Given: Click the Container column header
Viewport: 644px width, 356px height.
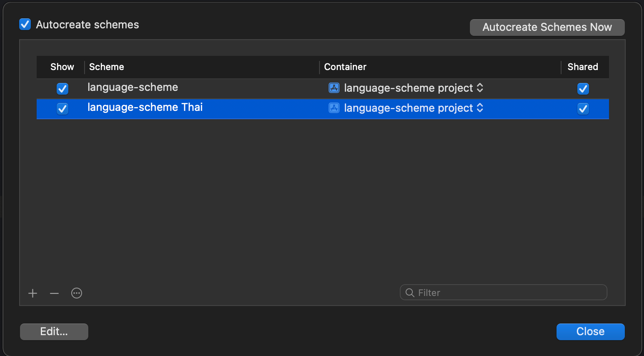Looking at the screenshot, I should tap(345, 67).
